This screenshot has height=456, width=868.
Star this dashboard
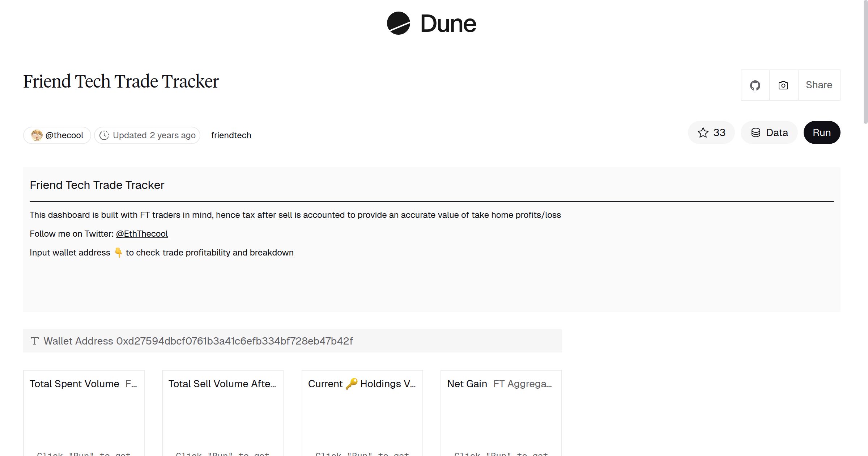711,132
